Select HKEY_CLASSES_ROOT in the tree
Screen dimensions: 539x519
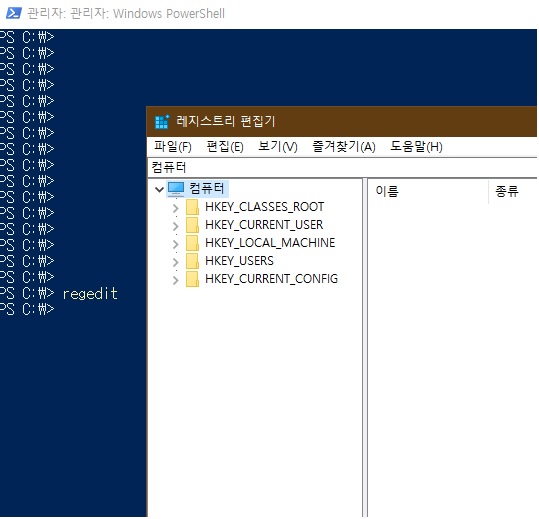(265, 207)
